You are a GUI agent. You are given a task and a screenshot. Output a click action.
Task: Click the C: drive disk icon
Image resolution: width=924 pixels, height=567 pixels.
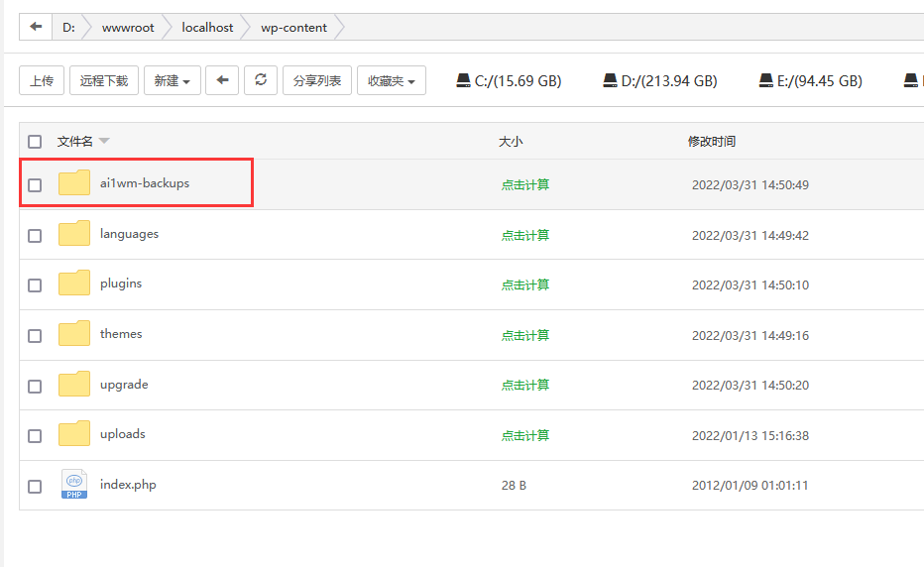click(x=464, y=80)
